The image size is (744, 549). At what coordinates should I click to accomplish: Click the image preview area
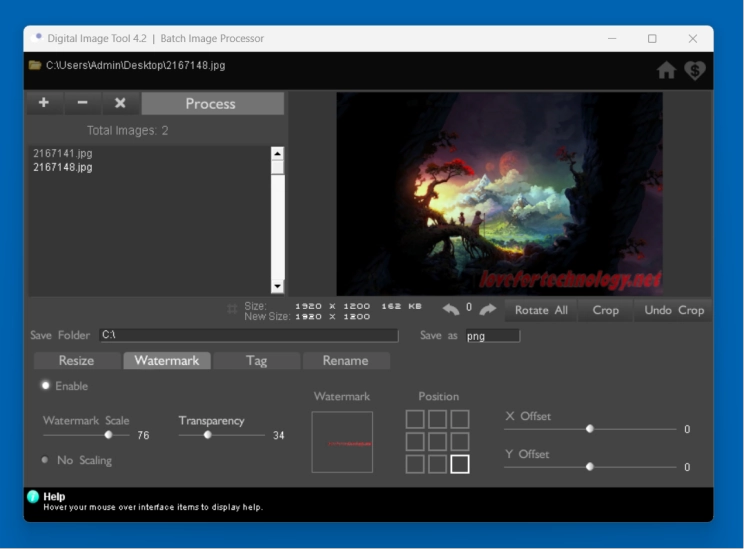tap(500, 194)
